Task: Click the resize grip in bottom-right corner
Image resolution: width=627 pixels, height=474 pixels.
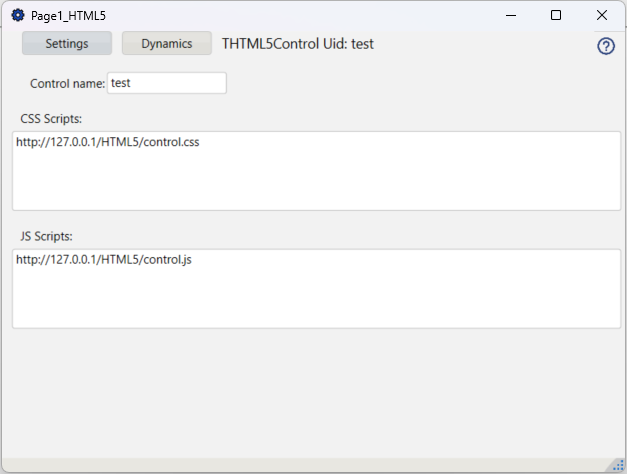Action: pyautogui.click(x=617, y=464)
